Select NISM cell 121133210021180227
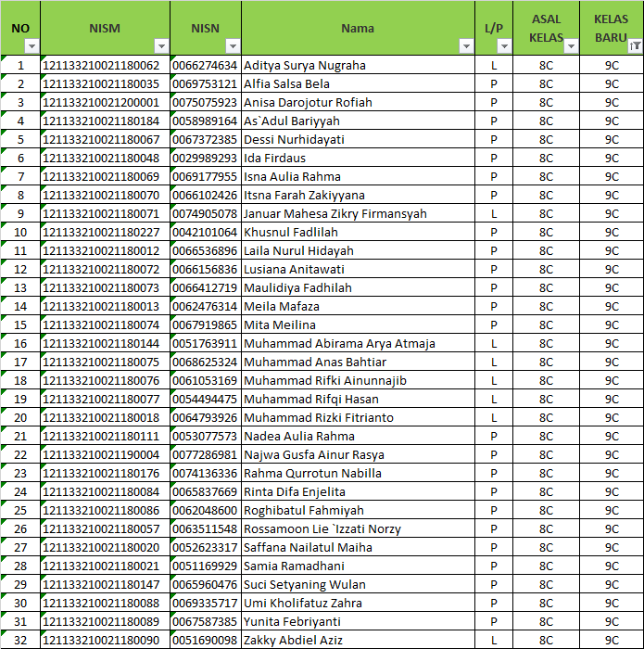 (x=105, y=232)
